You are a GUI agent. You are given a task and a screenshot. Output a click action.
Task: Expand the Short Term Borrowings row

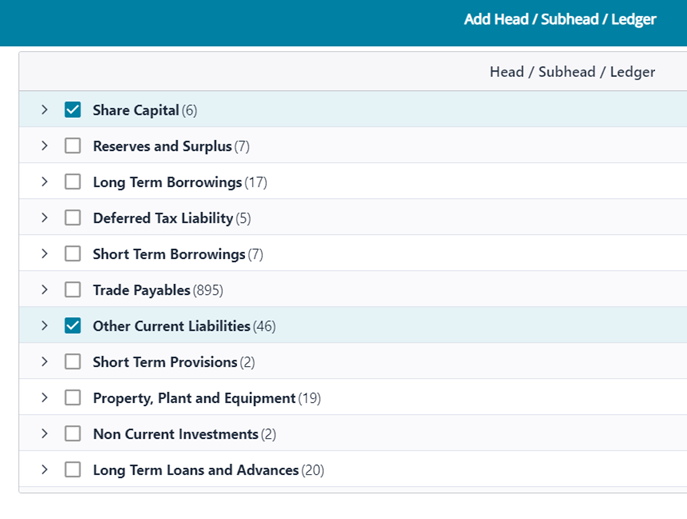[x=45, y=254]
